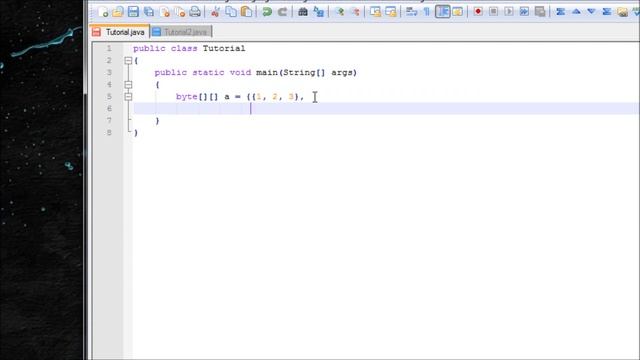
Task: Click the blue up arrow toolbar icon
Action: pos(576,11)
